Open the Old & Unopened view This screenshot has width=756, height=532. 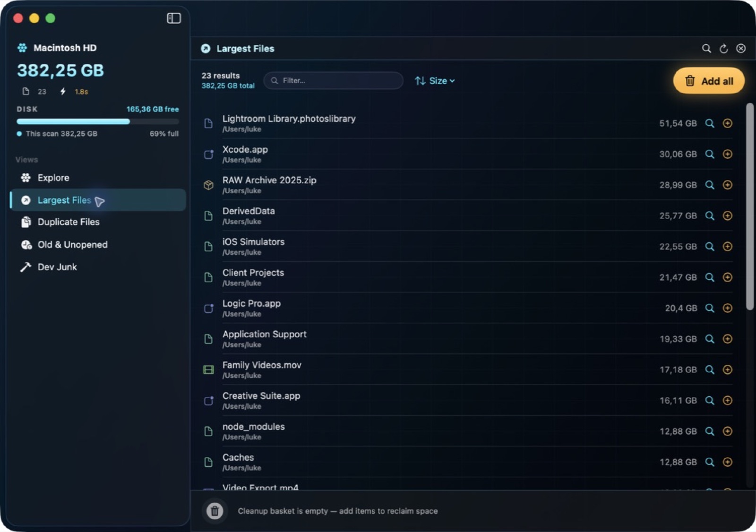(x=98, y=244)
